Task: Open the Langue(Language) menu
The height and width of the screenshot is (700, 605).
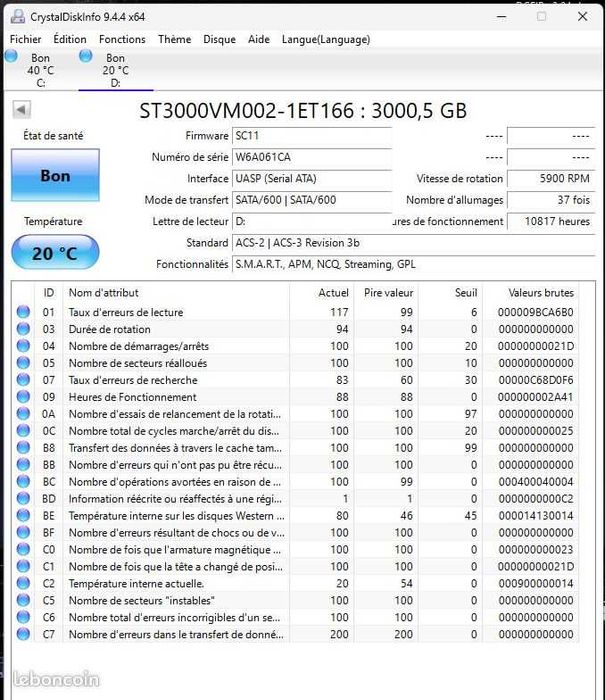Action: pos(326,39)
